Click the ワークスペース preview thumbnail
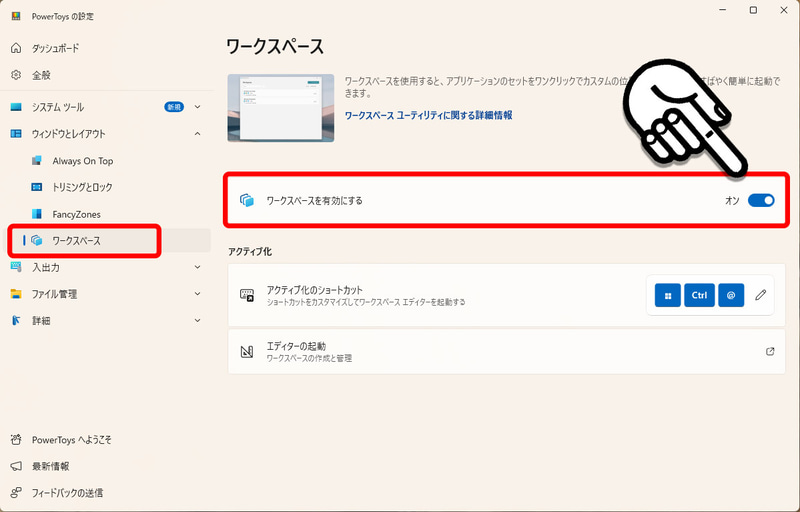Screen dimensions: 800x512 pyautogui.click(x=281, y=108)
